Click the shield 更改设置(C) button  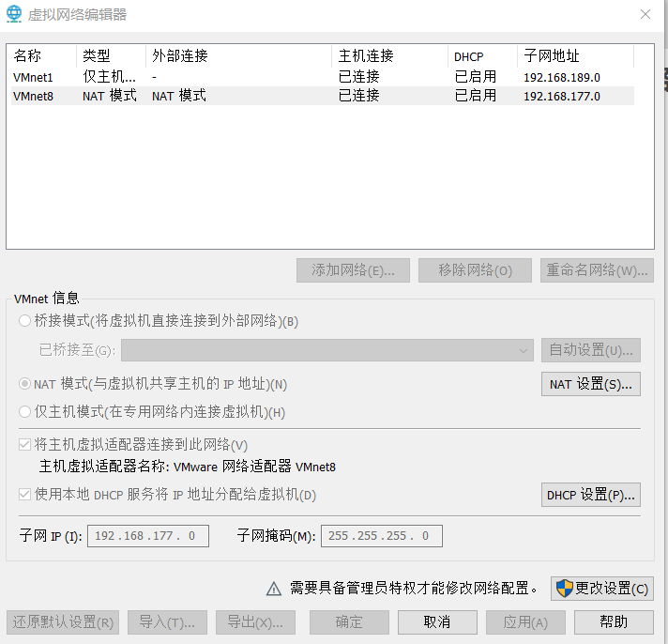point(602,589)
